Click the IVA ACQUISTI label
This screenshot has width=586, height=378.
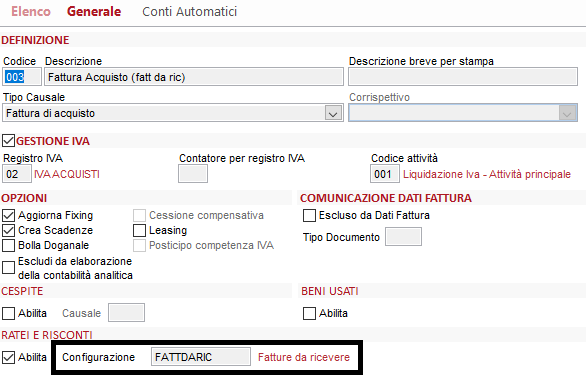(67, 174)
